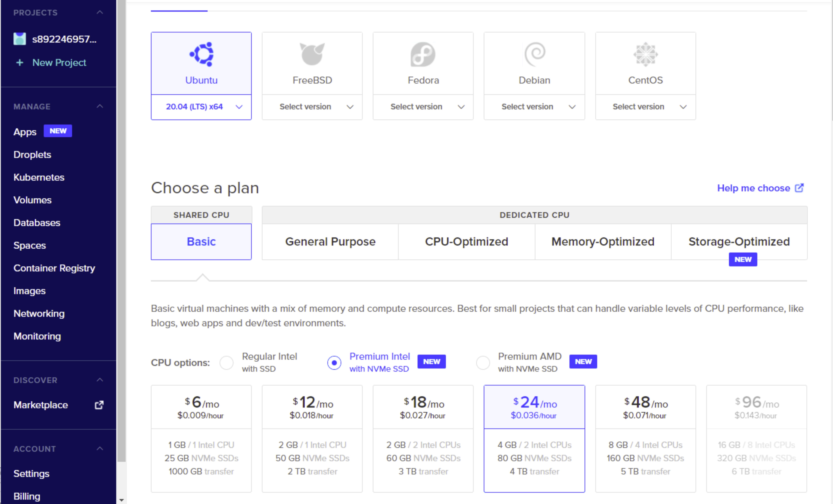
Task: Click the plus icon next to New Project
Action: pos(20,62)
